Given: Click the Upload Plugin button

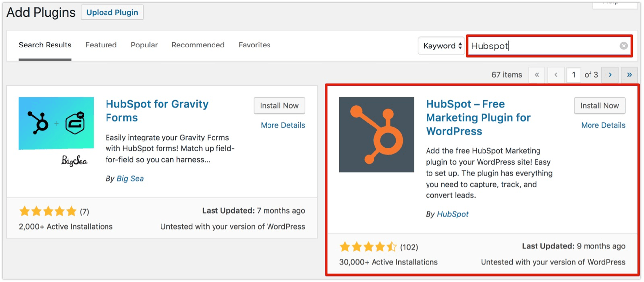Looking at the screenshot, I should (x=112, y=12).
